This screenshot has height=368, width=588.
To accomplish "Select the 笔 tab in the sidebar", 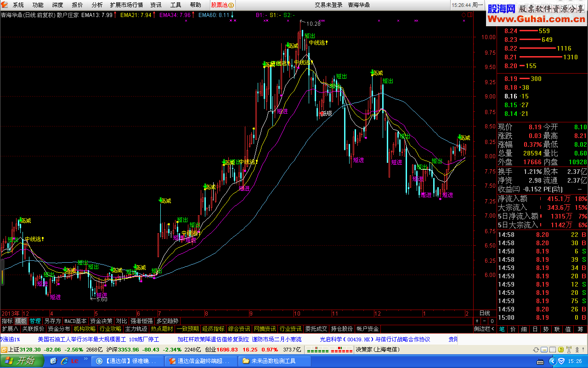I will tap(502, 329).
